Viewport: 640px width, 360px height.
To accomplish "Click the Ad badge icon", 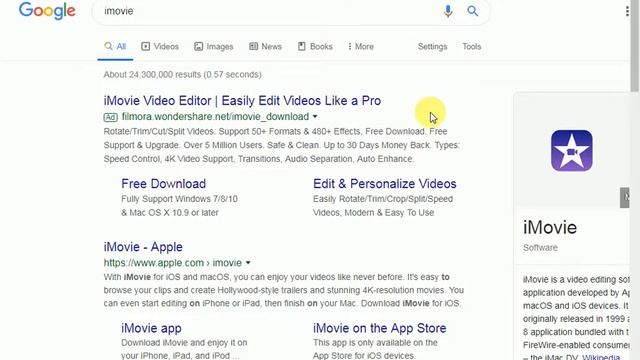I will pyautogui.click(x=110, y=117).
